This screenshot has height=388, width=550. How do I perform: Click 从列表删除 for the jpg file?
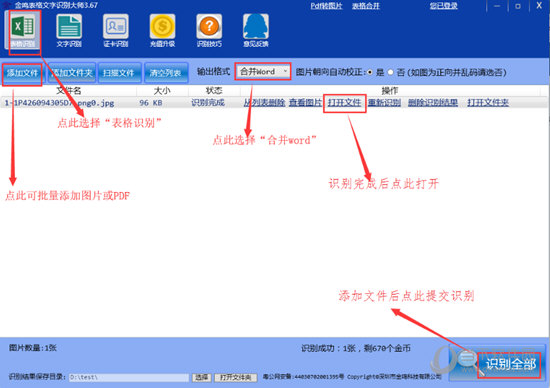(264, 102)
